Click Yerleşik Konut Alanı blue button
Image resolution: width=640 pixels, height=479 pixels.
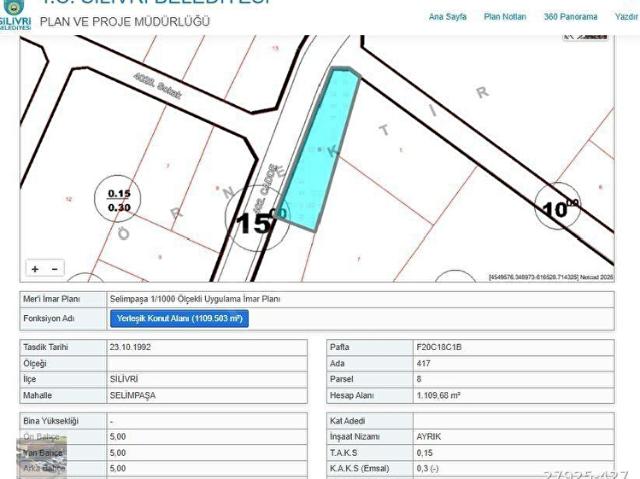179,319
